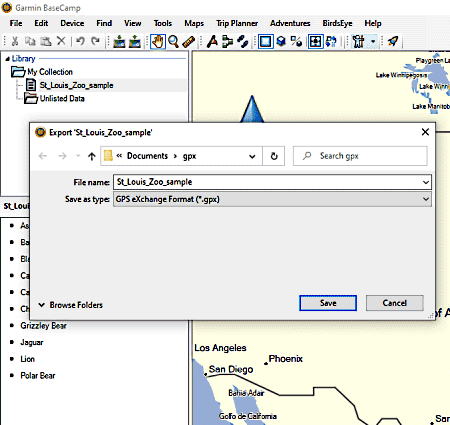Select Grizzley Bear in the waypoint list
The image size is (450, 425).
tap(43, 326)
